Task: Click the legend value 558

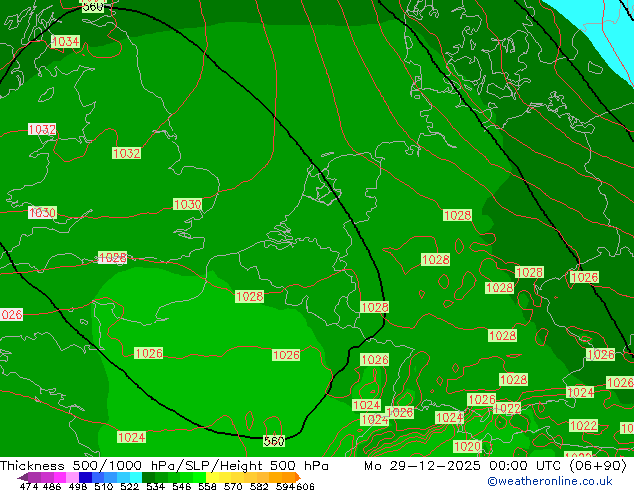Action: pos(207,486)
